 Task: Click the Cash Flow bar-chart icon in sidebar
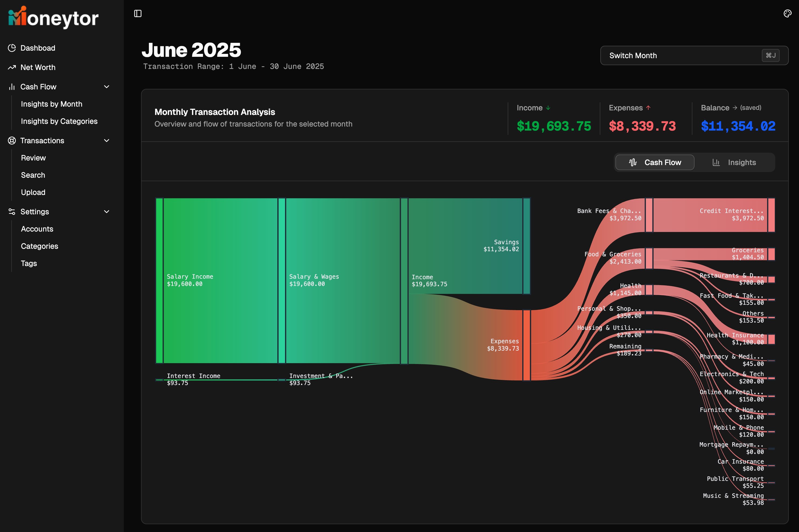[x=12, y=87]
